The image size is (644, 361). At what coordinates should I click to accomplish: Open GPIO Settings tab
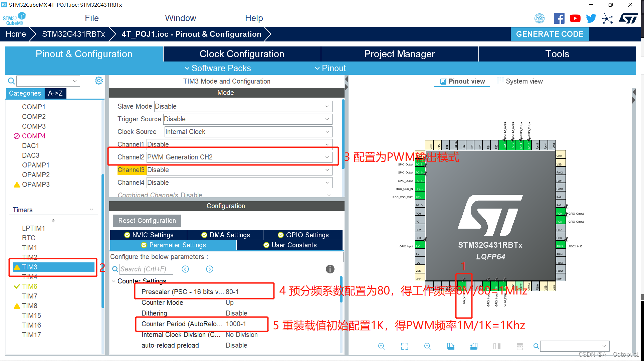303,235
